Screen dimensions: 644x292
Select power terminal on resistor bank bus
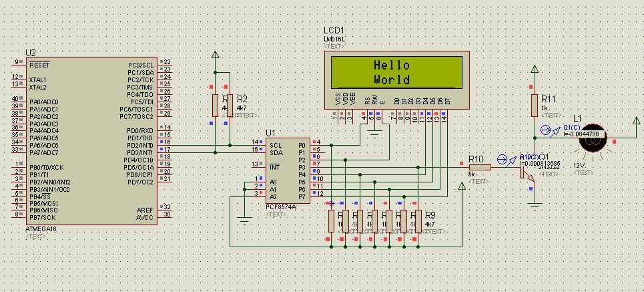[x=462, y=187]
